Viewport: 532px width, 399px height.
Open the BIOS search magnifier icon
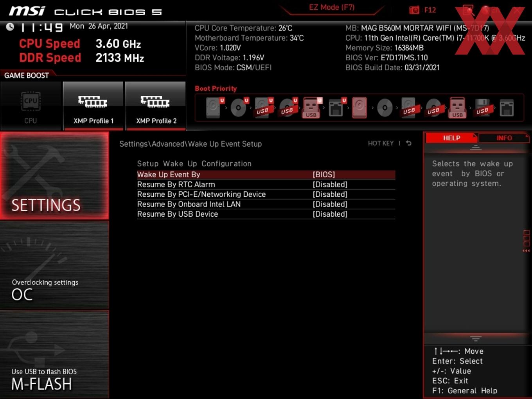[468, 10]
